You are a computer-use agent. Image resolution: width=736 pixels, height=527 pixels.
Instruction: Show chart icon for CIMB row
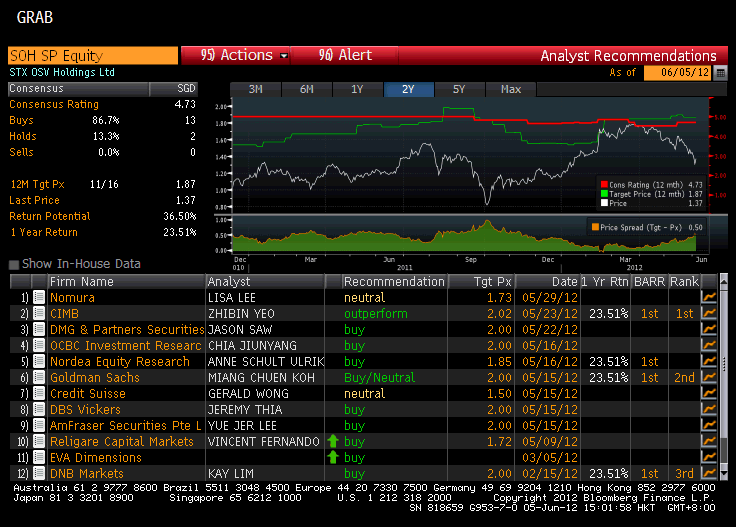pyautogui.click(x=709, y=313)
